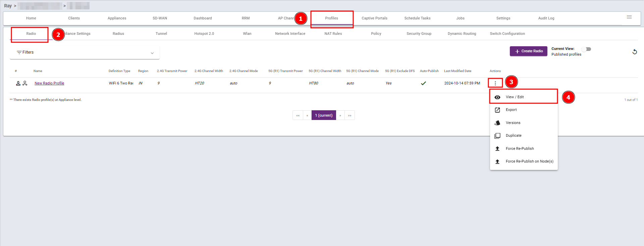This screenshot has width=644, height=246.
Task: Click the Versions icon in actions menu
Action: [x=497, y=123]
